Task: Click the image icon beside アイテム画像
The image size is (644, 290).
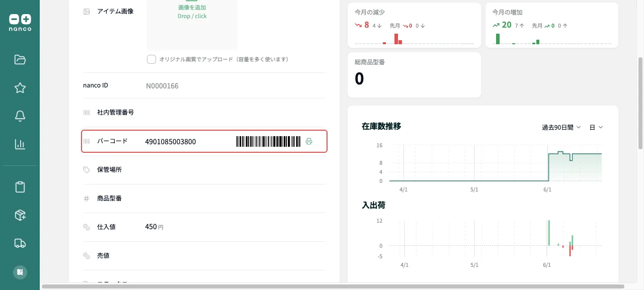Action: (x=87, y=11)
